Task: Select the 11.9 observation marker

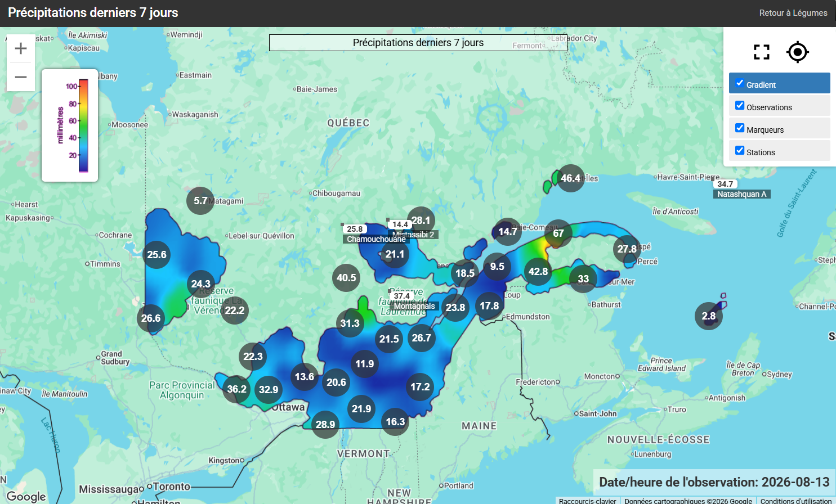Action: coord(365,364)
